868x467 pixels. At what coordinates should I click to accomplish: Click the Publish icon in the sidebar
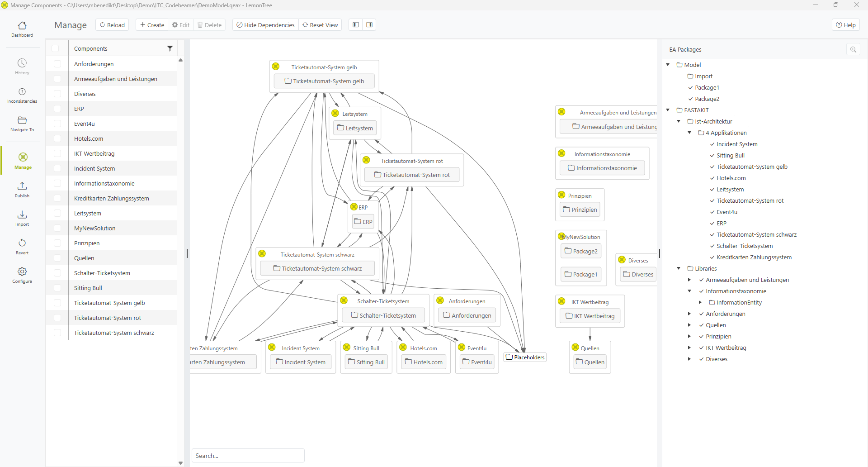point(22,190)
